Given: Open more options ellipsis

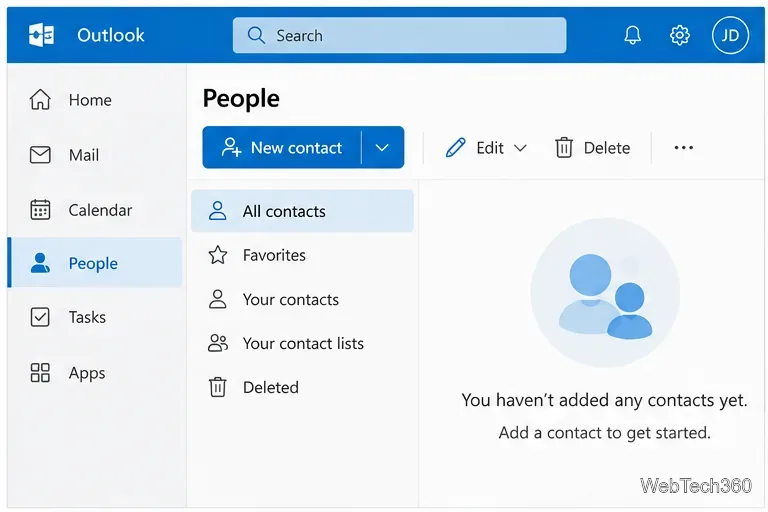Looking at the screenshot, I should (x=683, y=147).
